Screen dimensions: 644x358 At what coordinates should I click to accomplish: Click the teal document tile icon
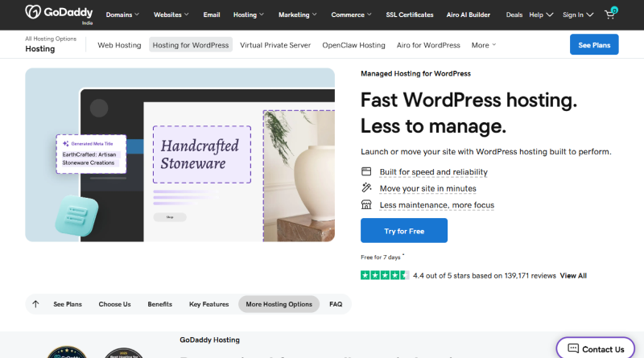click(x=77, y=216)
